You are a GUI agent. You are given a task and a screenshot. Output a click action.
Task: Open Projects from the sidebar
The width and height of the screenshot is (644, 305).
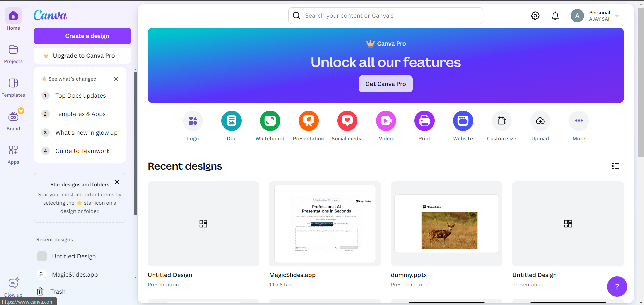tap(13, 50)
